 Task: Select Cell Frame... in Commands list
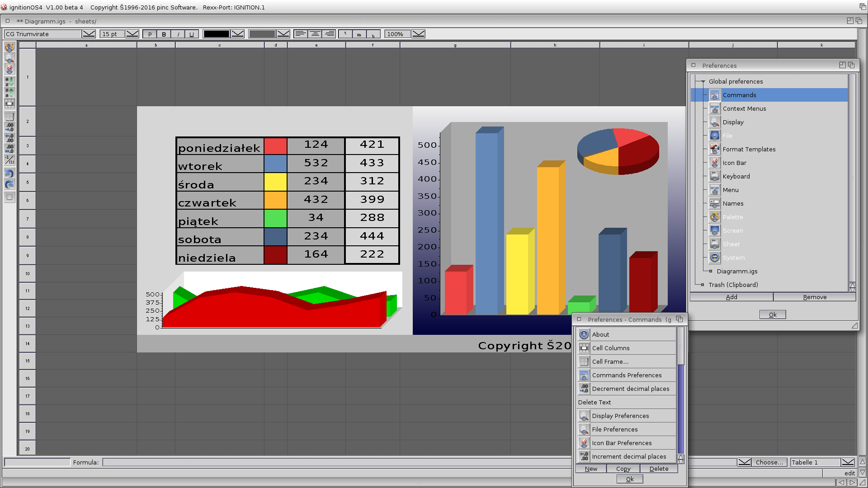click(x=626, y=361)
